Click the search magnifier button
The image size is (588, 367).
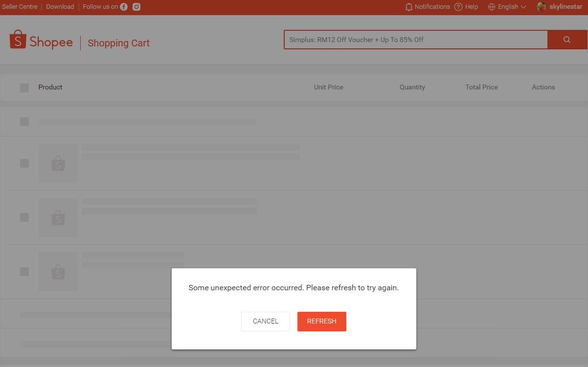[x=567, y=40]
